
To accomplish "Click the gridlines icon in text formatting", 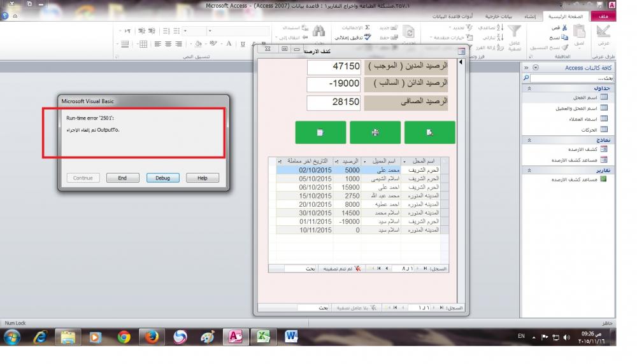I will [143, 44].
